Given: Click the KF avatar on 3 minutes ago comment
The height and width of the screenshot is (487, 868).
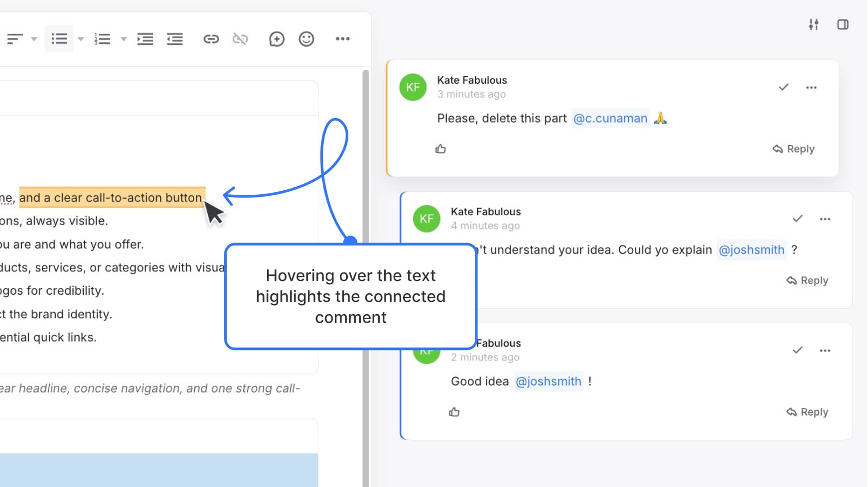Looking at the screenshot, I should click(413, 87).
